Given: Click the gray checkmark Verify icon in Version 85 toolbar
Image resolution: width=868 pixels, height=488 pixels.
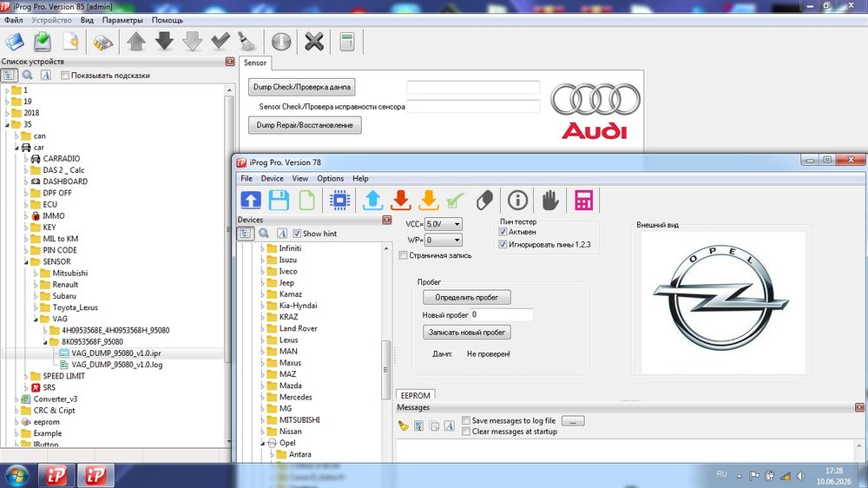Looking at the screenshot, I should tap(220, 41).
